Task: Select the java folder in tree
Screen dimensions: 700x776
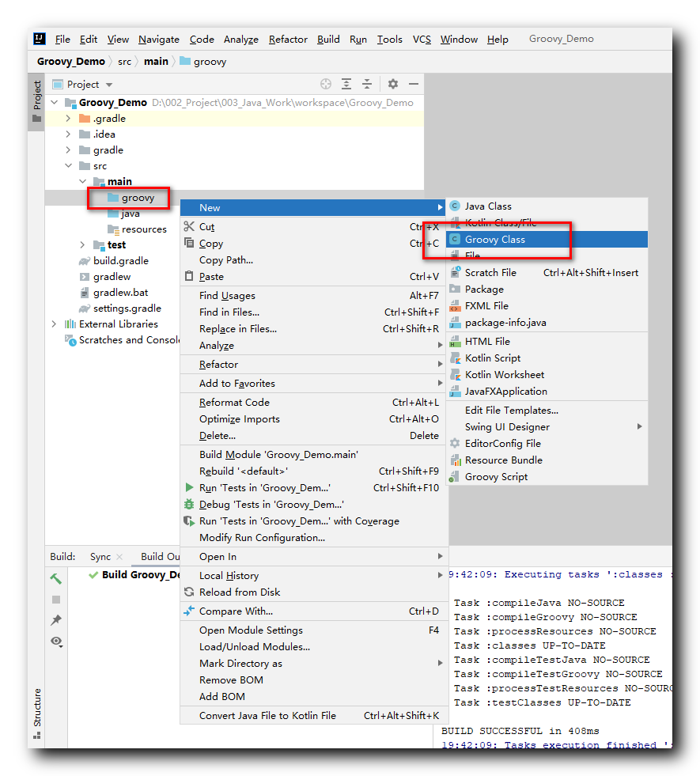Action: click(x=131, y=214)
